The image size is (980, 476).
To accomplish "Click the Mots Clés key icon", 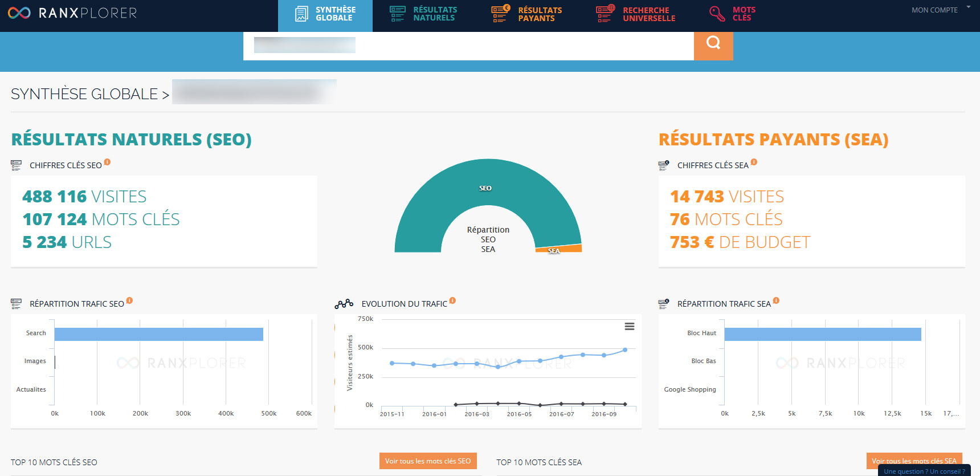I will (x=717, y=14).
